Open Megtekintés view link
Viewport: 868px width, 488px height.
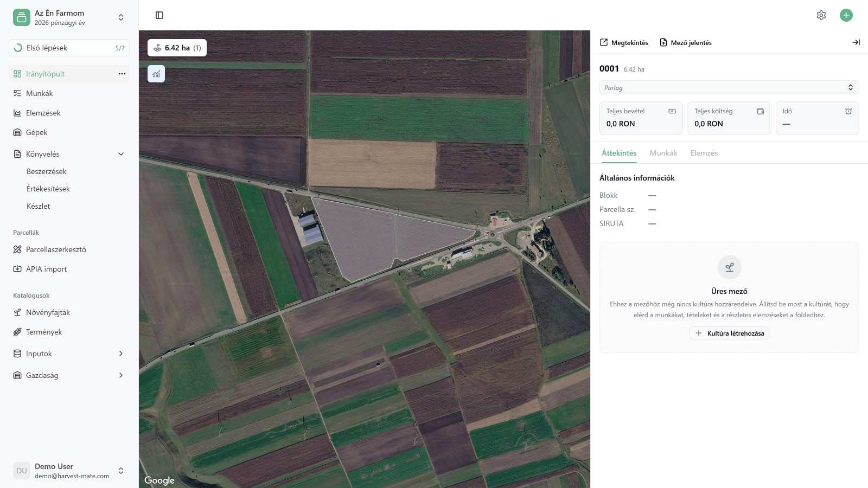pos(624,42)
